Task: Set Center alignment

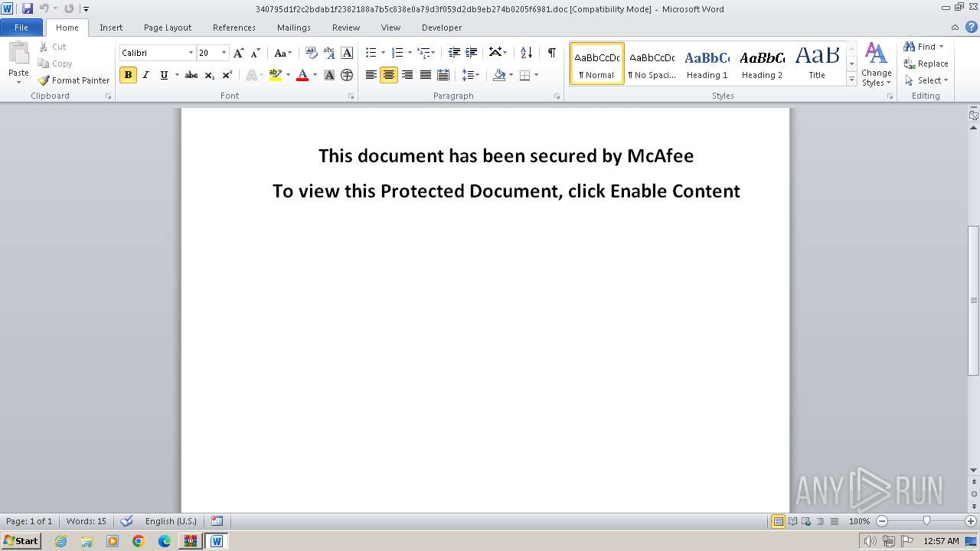Action: pyautogui.click(x=389, y=75)
